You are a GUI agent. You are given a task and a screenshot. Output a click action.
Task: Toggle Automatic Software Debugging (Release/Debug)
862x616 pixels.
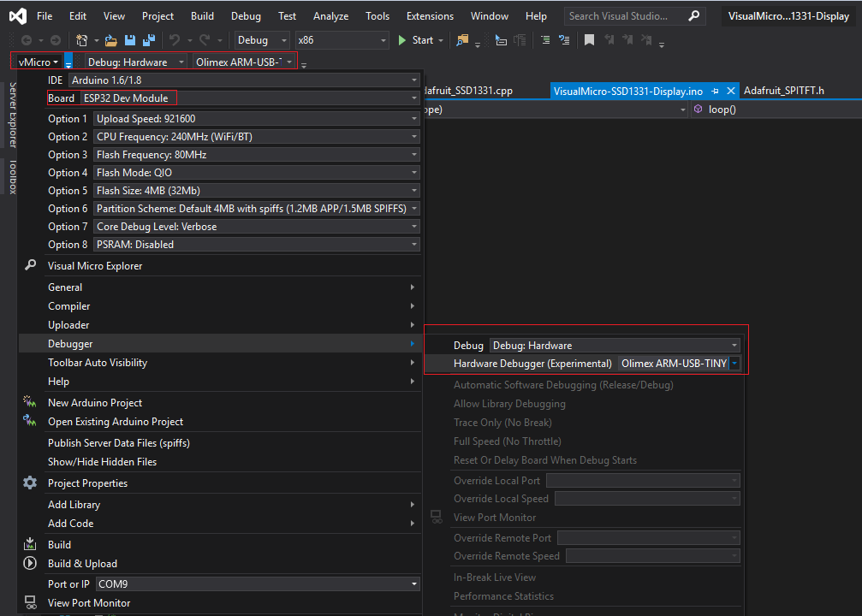pos(563,385)
